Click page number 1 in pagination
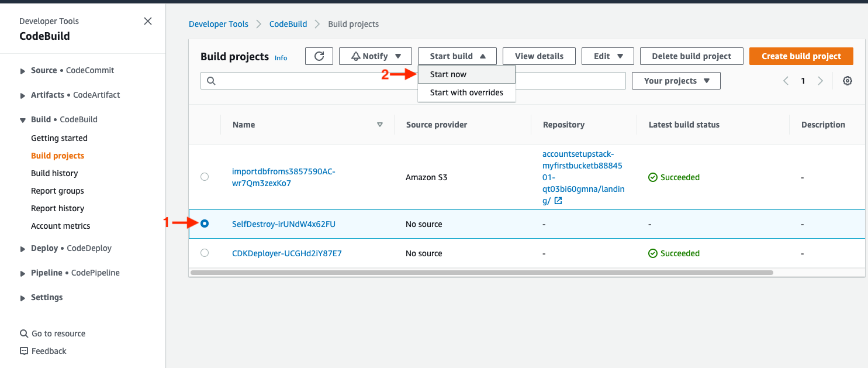868x368 pixels. [803, 81]
